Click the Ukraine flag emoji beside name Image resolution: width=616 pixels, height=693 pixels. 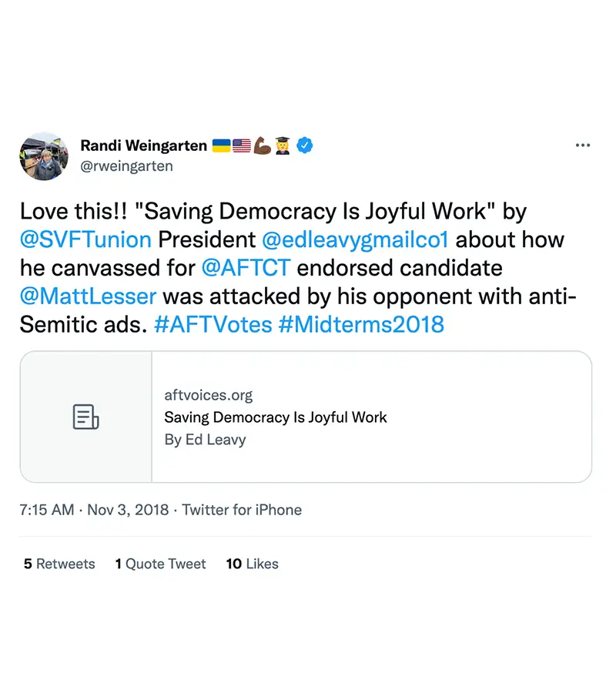(220, 145)
